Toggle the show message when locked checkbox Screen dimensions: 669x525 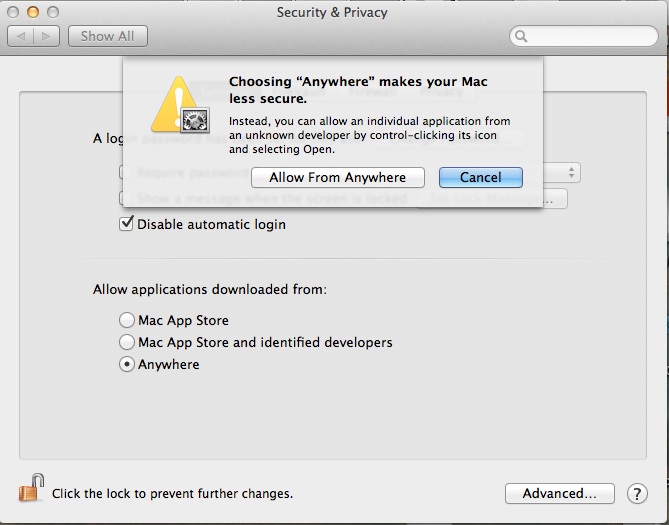[x=121, y=198]
